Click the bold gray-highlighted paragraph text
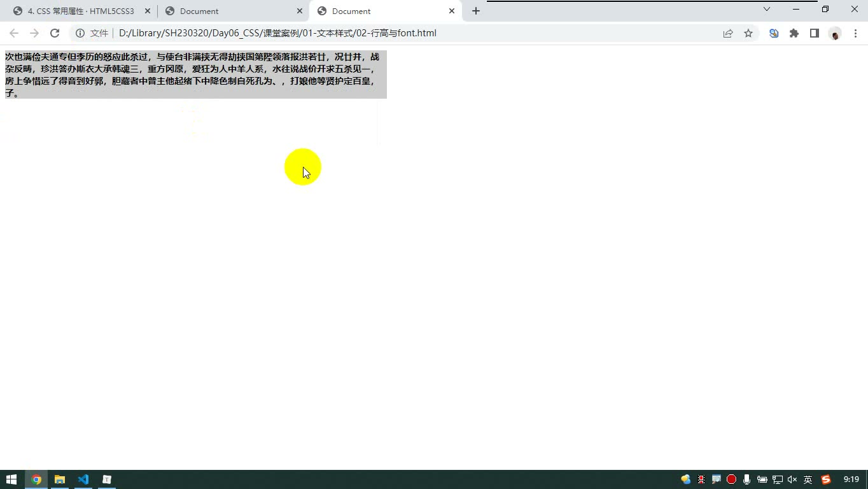Image resolution: width=868 pixels, height=489 pixels. pos(195,74)
